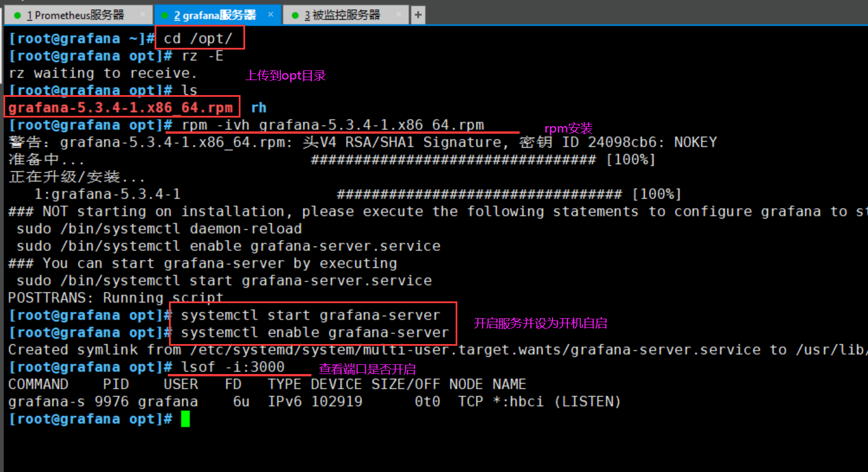The height and width of the screenshot is (472, 868).
Task: Click the 'sudo /bin/systemctl enable grafana-server.service' line
Action: point(228,246)
